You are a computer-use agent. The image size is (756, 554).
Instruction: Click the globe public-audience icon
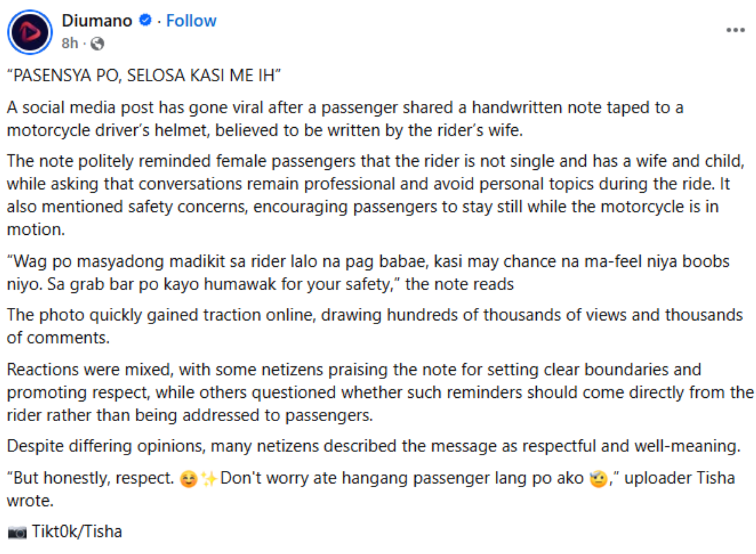pyautogui.click(x=98, y=44)
